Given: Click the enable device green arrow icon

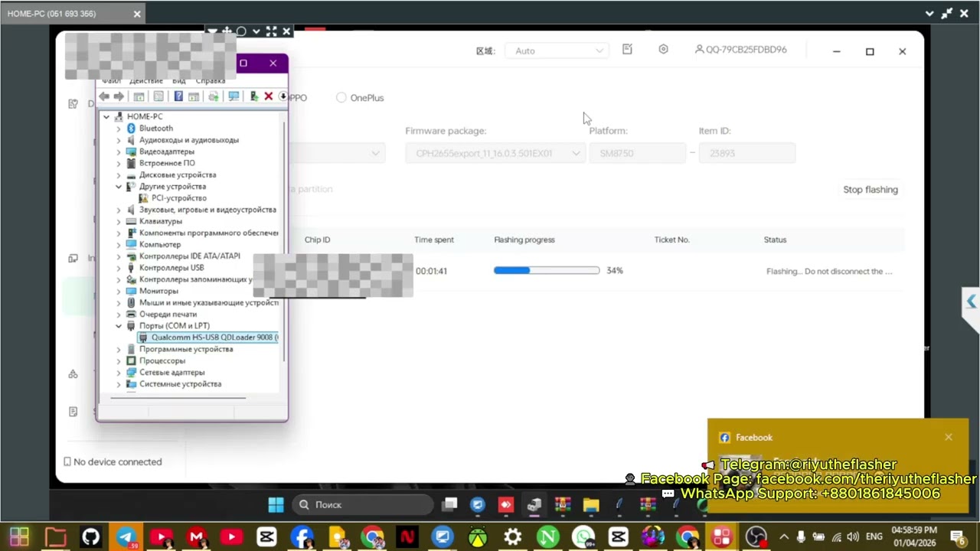Looking at the screenshot, I should pos(254,96).
